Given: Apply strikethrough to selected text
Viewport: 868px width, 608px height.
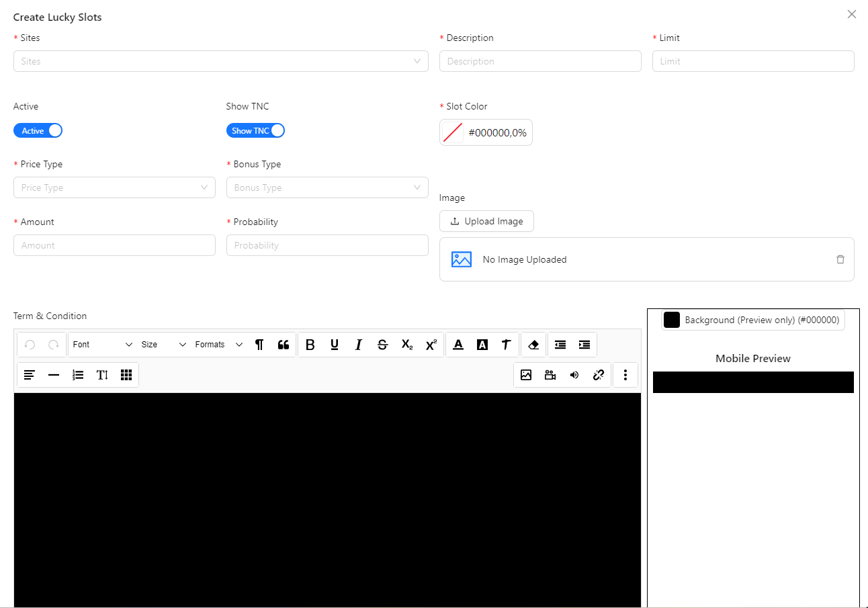Looking at the screenshot, I should point(382,344).
